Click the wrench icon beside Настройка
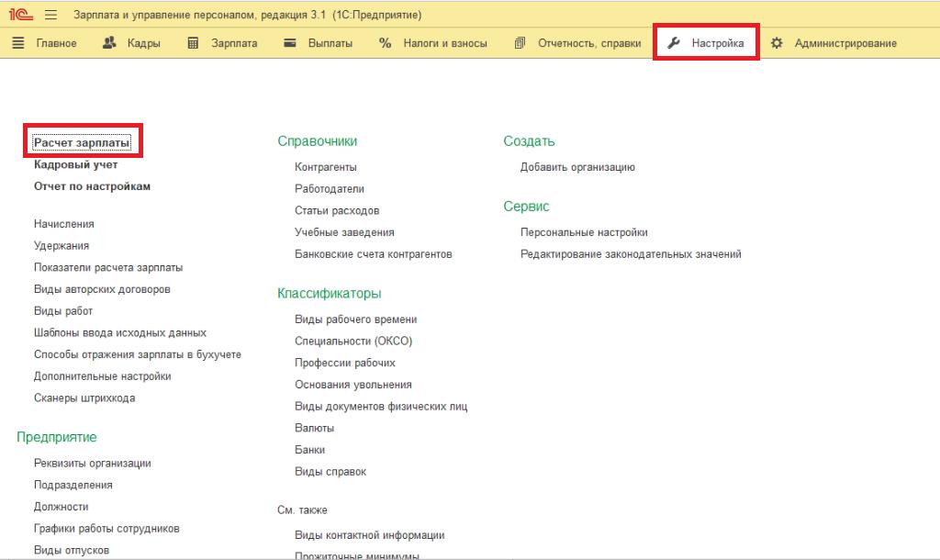 click(x=673, y=43)
